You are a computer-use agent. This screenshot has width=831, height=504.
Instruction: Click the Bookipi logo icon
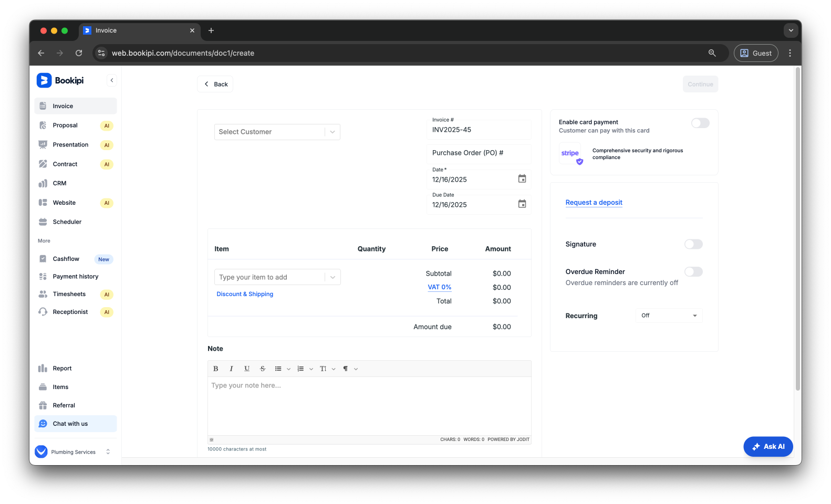(x=44, y=80)
